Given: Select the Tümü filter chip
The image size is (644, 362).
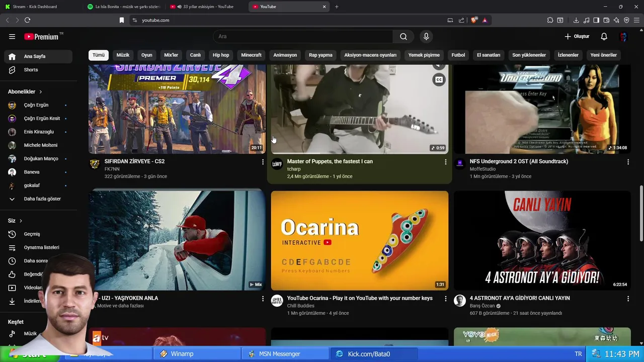Looking at the screenshot, I should (x=99, y=55).
